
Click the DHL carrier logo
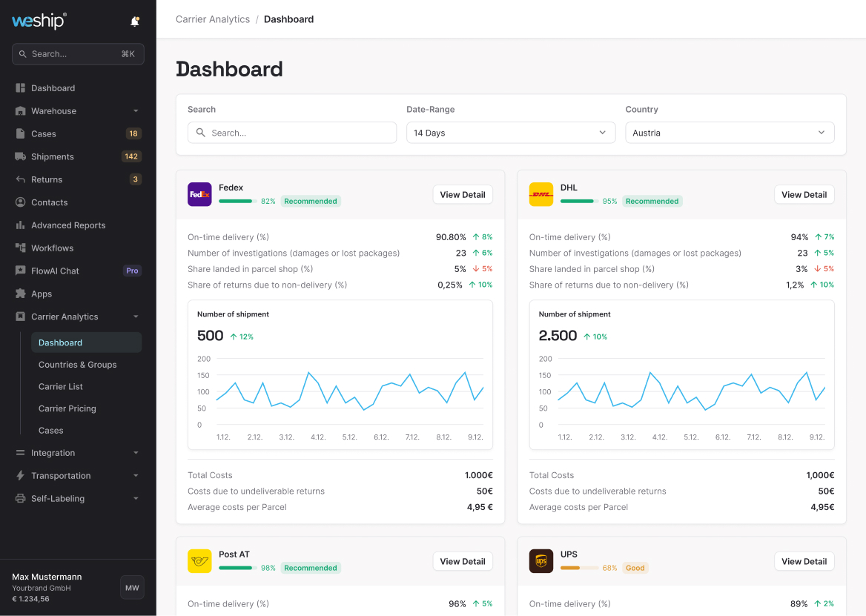point(541,194)
